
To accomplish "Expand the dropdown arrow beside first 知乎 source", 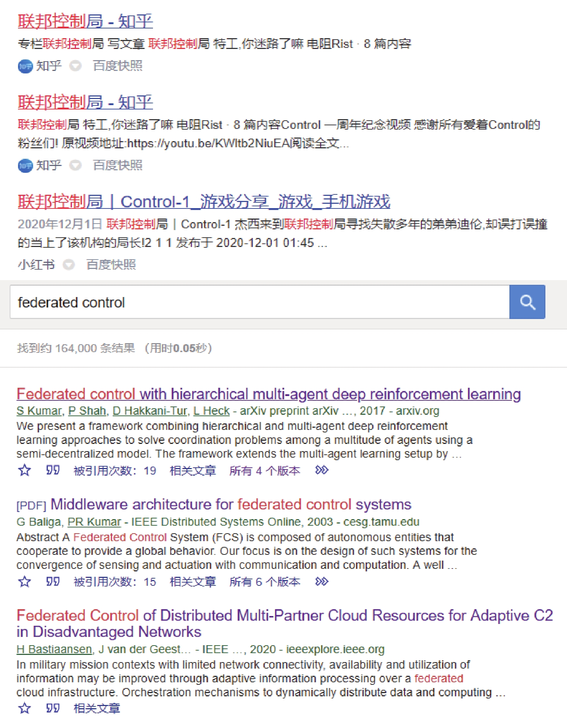I will pyautogui.click(x=75, y=66).
